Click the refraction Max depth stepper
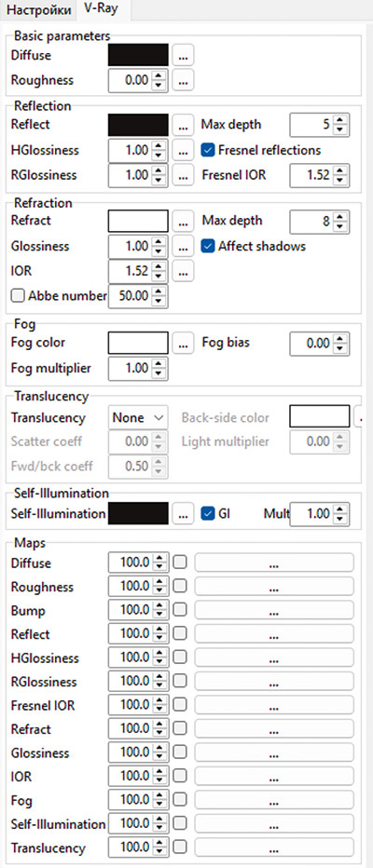This screenshot has width=373, height=868. coord(340,222)
